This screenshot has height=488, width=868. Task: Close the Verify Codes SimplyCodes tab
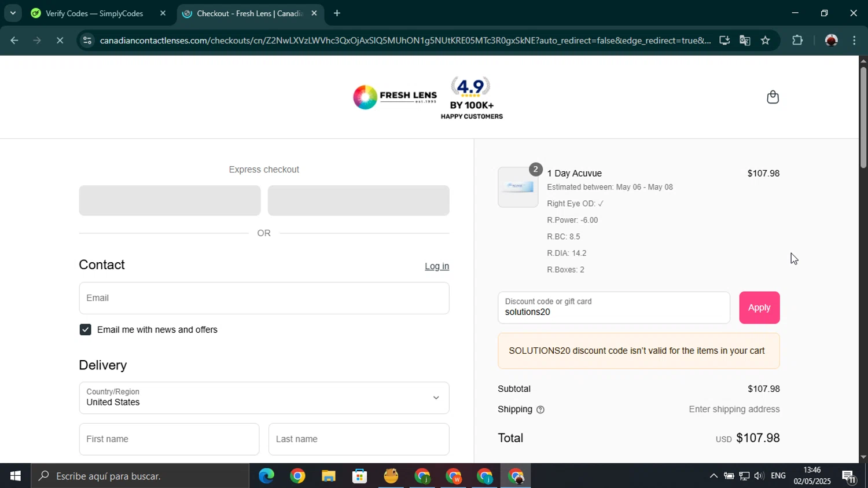163,13
